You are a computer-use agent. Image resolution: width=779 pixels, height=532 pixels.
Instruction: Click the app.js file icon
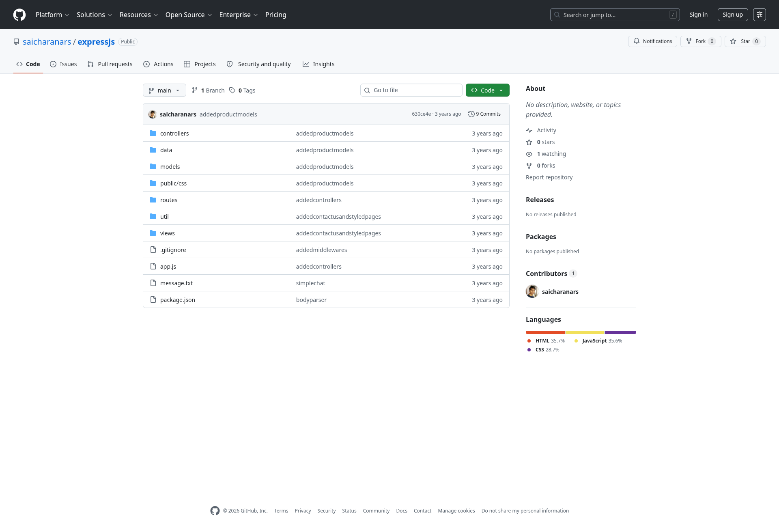pyautogui.click(x=153, y=266)
